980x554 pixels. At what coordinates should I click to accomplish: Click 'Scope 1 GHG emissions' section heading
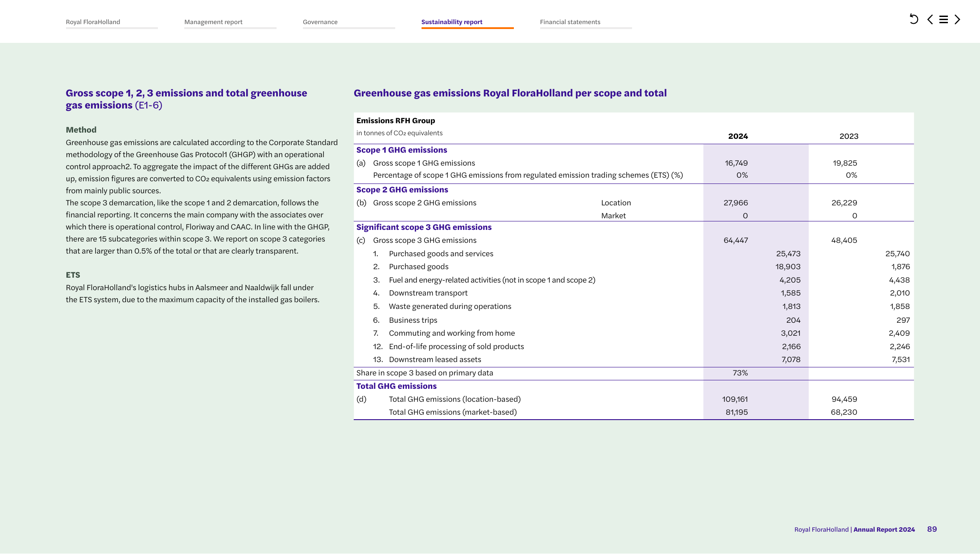click(x=401, y=150)
